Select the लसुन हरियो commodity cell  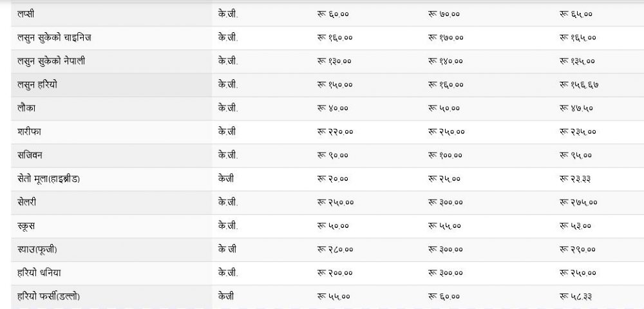point(38,85)
